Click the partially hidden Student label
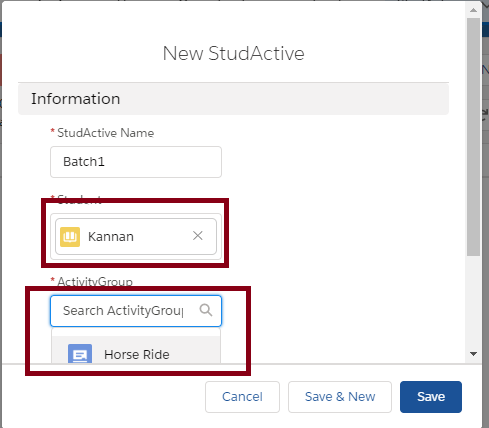 (x=79, y=199)
